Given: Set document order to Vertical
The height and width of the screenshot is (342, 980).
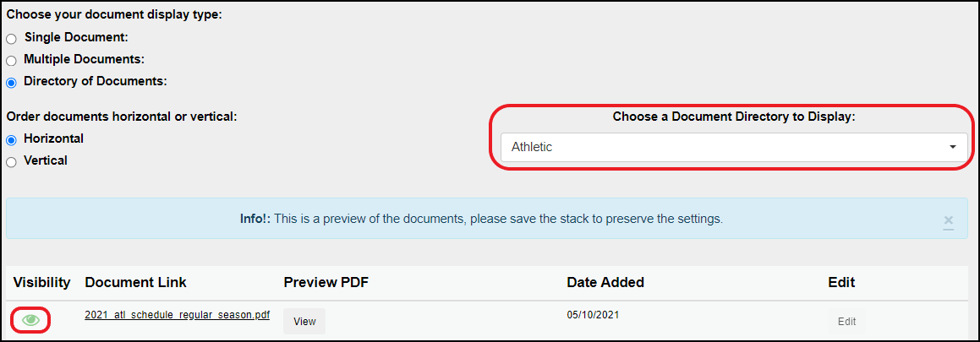Looking at the screenshot, I should (11, 161).
